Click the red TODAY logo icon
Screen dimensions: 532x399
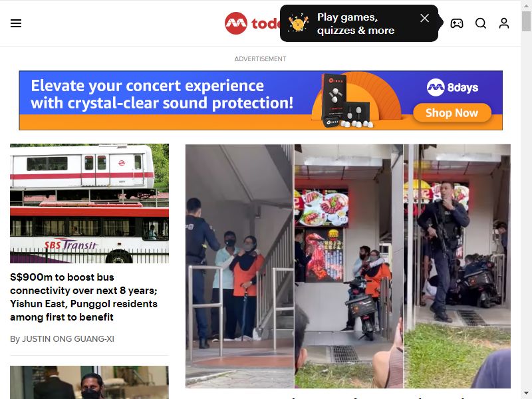236,23
